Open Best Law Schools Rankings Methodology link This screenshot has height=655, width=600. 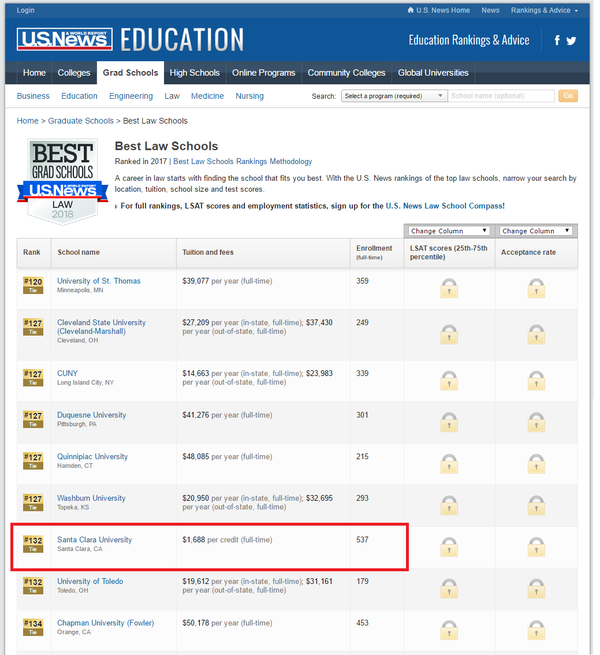(243, 161)
